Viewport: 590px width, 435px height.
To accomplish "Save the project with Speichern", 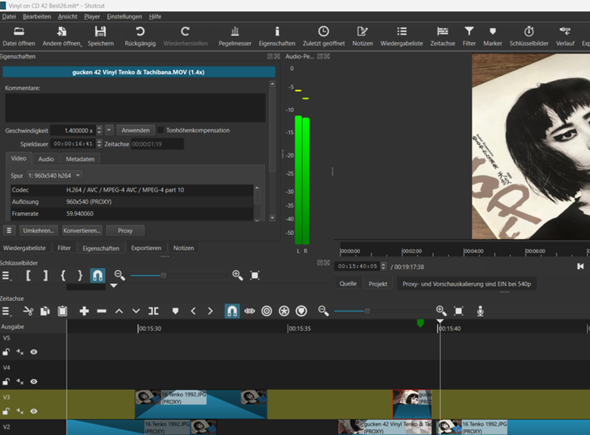I will (100, 36).
